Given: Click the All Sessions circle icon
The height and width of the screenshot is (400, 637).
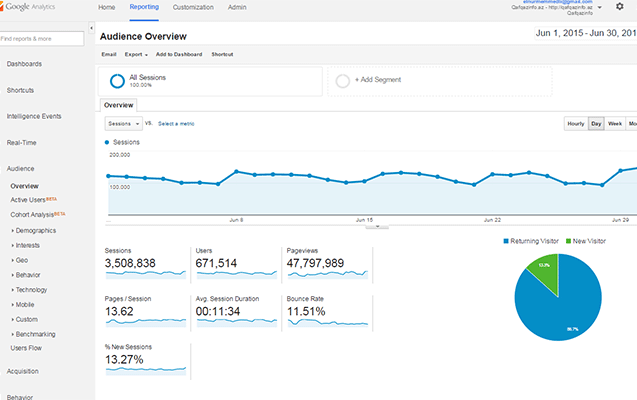Looking at the screenshot, I should pyautogui.click(x=117, y=81).
